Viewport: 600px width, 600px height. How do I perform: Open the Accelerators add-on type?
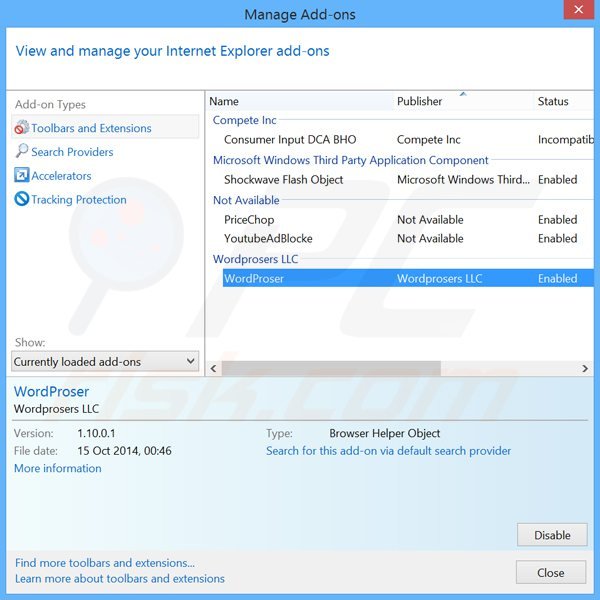point(61,176)
